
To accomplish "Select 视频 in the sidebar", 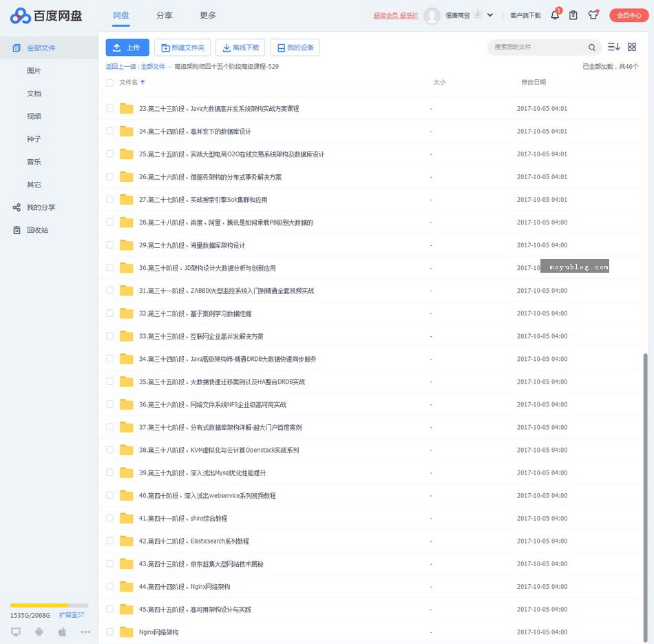I will point(34,116).
